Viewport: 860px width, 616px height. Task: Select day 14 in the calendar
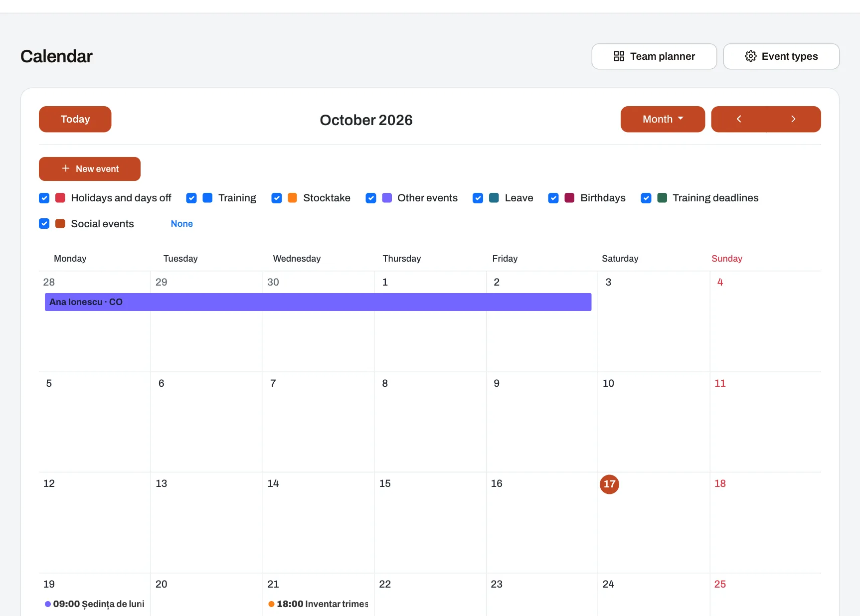pos(273,483)
